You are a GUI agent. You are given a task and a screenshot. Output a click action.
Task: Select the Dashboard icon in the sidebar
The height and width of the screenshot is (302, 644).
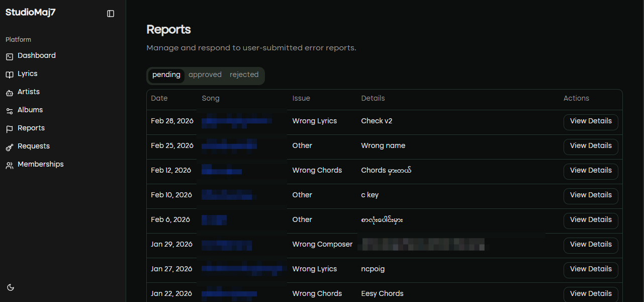[x=9, y=55]
